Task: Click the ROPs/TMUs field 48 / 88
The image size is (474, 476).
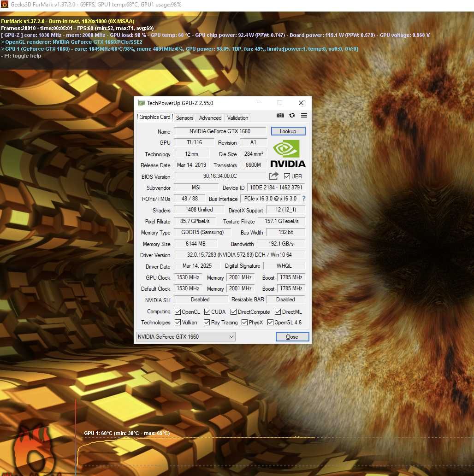Action: click(x=190, y=199)
